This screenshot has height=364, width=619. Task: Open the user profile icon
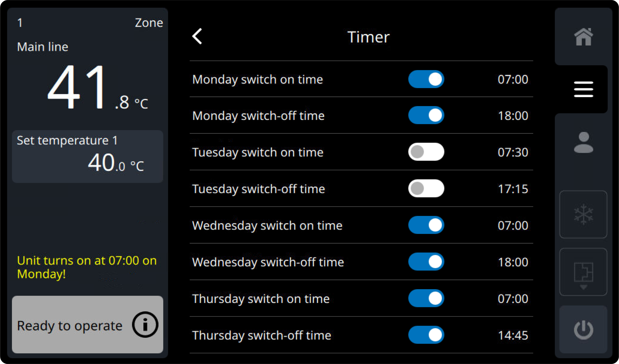(x=583, y=143)
